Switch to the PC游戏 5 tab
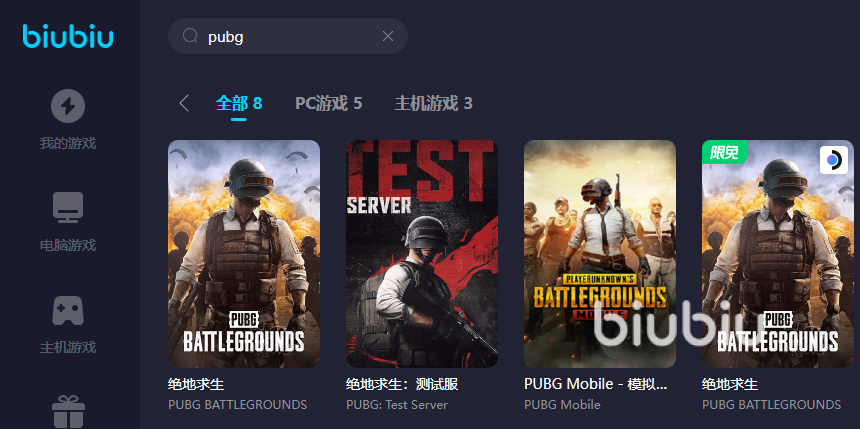This screenshot has width=860, height=429. [x=329, y=103]
